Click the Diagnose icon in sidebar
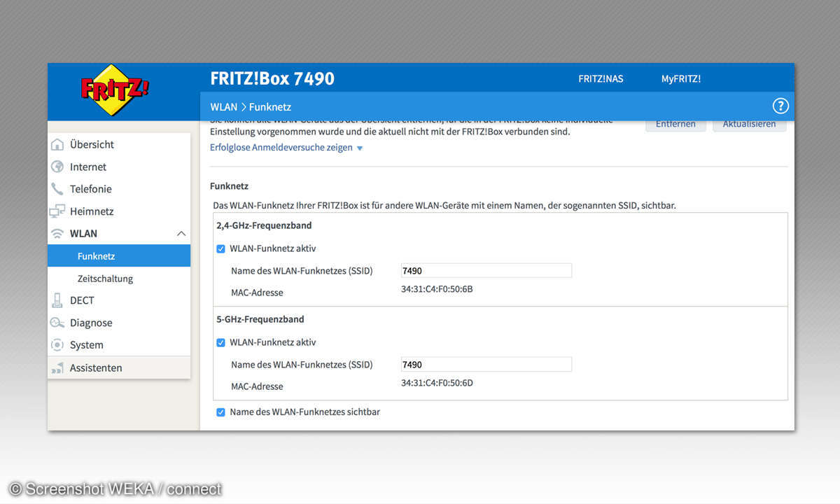Image resolution: width=840 pixels, height=504 pixels. coord(57,323)
